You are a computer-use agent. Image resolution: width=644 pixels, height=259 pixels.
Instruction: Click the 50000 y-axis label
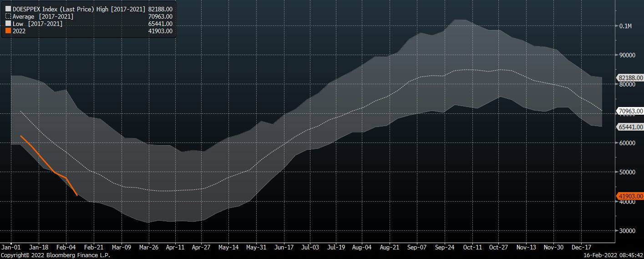627,172
